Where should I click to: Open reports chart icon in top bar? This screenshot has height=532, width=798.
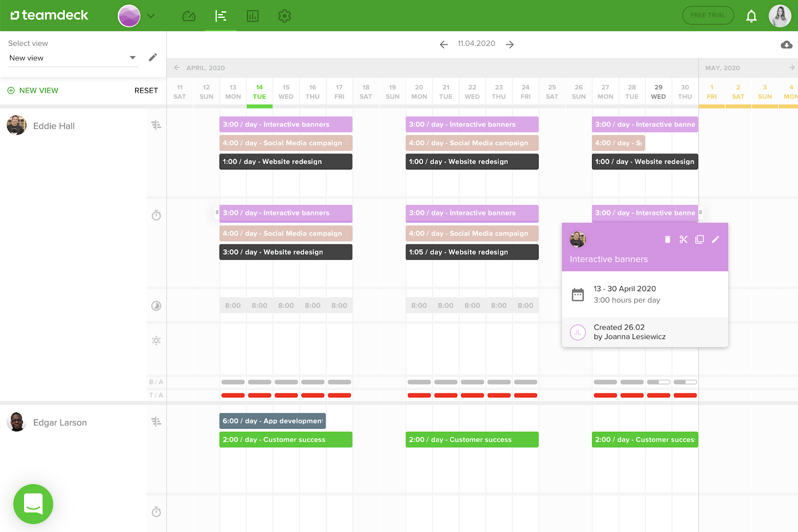pyautogui.click(x=253, y=16)
